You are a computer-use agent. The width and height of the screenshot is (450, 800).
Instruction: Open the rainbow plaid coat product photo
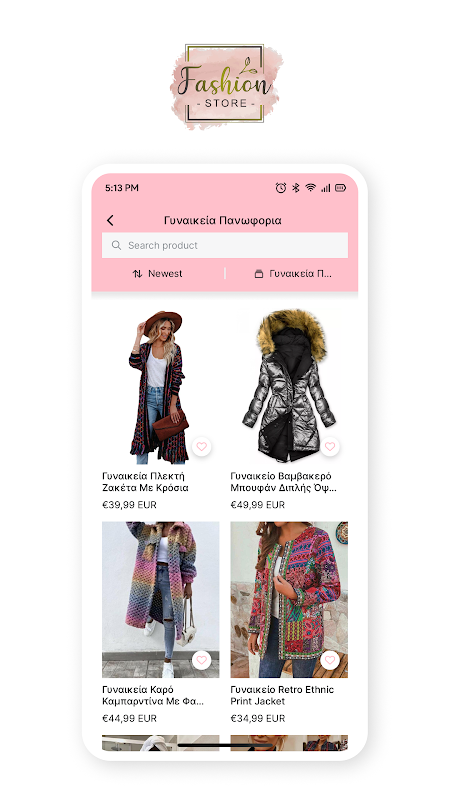coord(161,599)
